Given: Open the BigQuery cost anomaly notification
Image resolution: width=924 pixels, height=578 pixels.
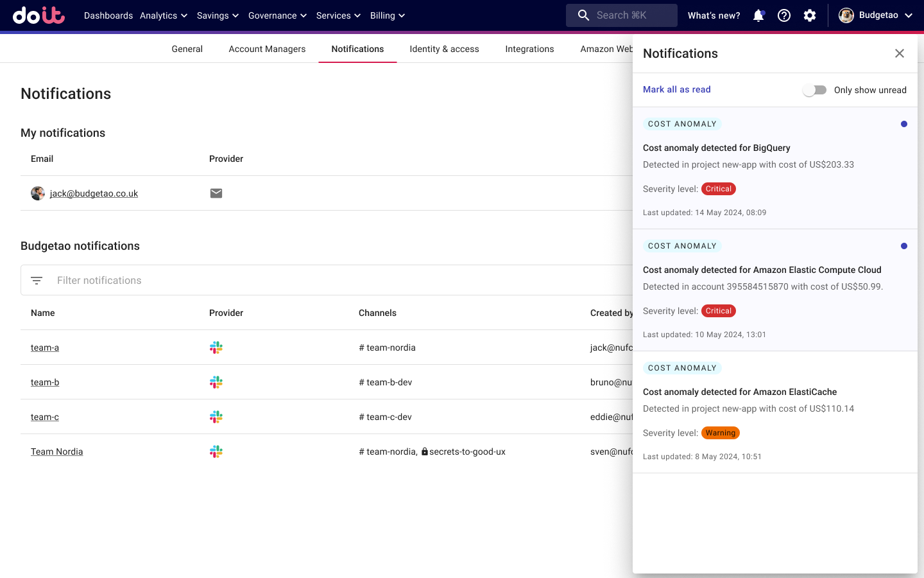Looking at the screenshot, I should (x=775, y=168).
